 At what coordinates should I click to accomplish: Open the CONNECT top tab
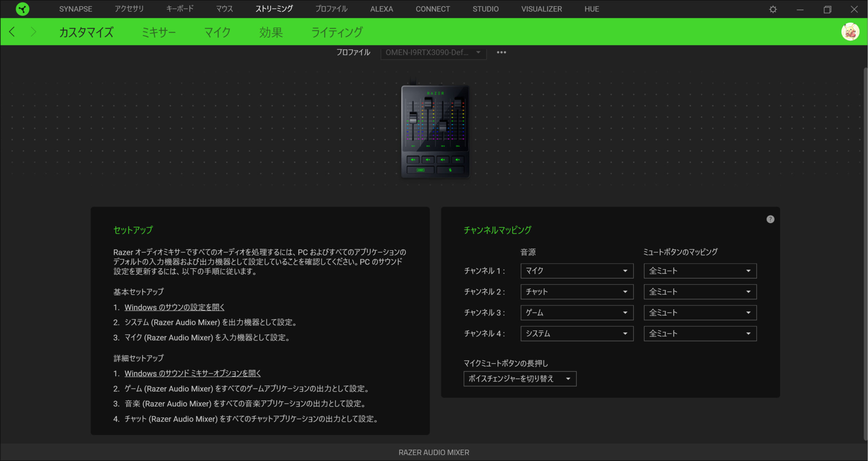[433, 9]
